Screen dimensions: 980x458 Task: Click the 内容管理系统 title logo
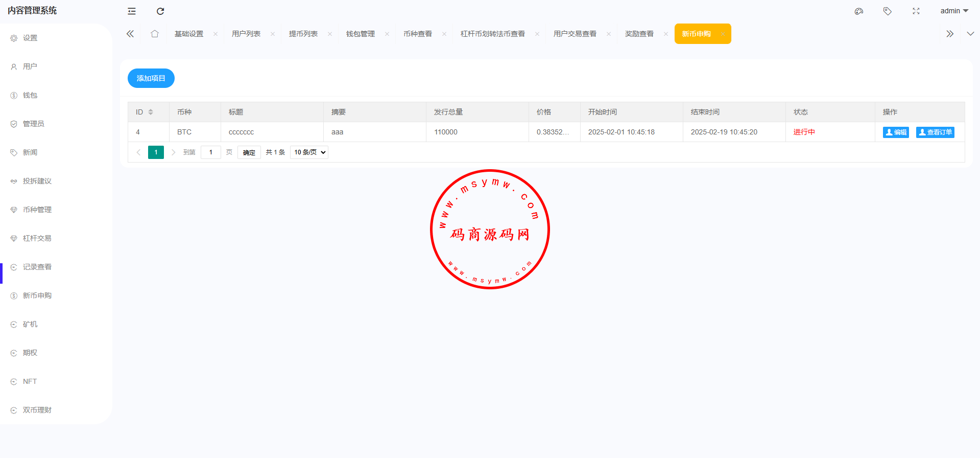click(32, 11)
